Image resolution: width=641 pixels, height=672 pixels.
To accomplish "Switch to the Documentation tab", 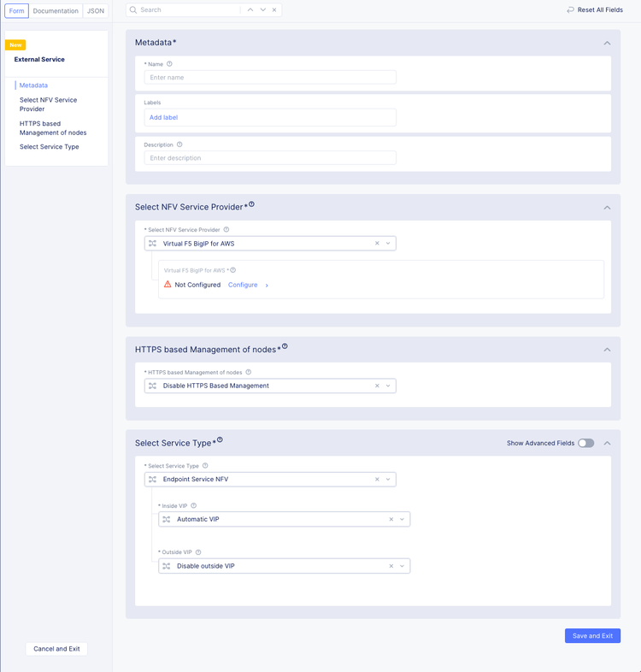I will (x=56, y=11).
